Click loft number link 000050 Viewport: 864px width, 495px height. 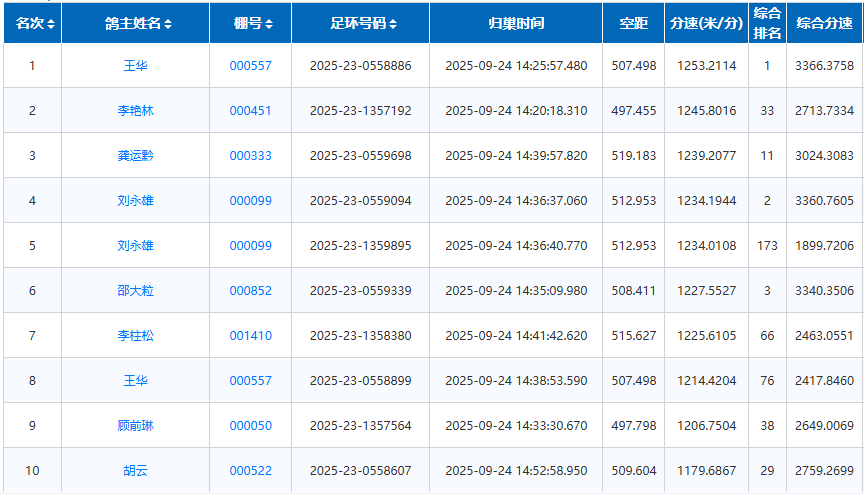tap(250, 426)
